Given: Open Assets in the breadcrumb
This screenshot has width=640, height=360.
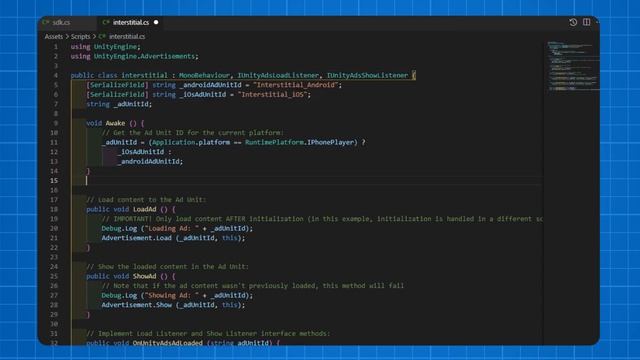Looking at the screenshot, I should click(54, 37).
